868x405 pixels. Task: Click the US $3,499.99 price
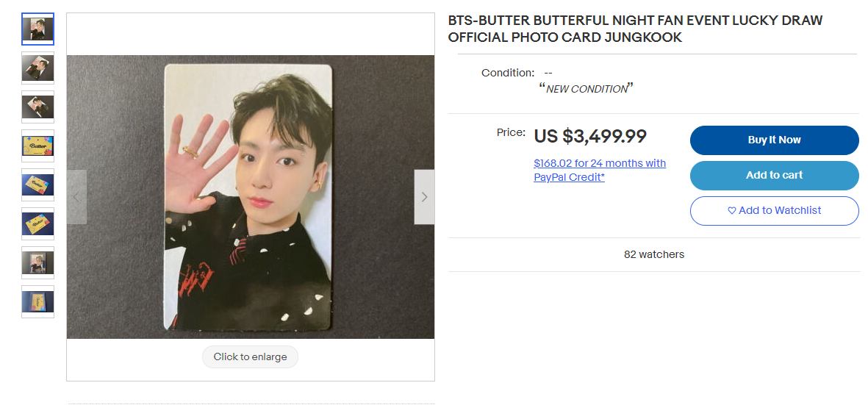click(590, 137)
